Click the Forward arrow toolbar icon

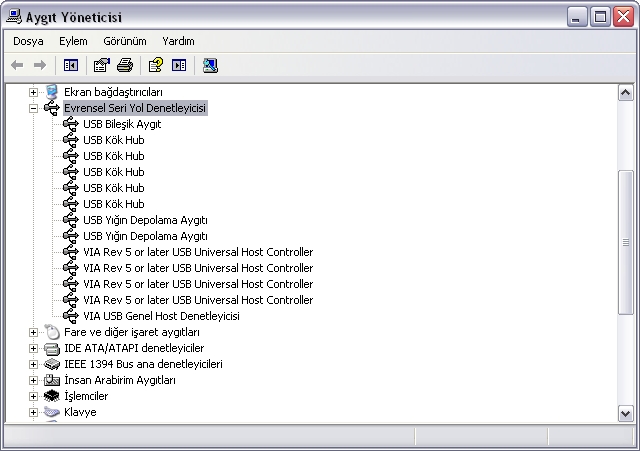(x=40, y=65)
